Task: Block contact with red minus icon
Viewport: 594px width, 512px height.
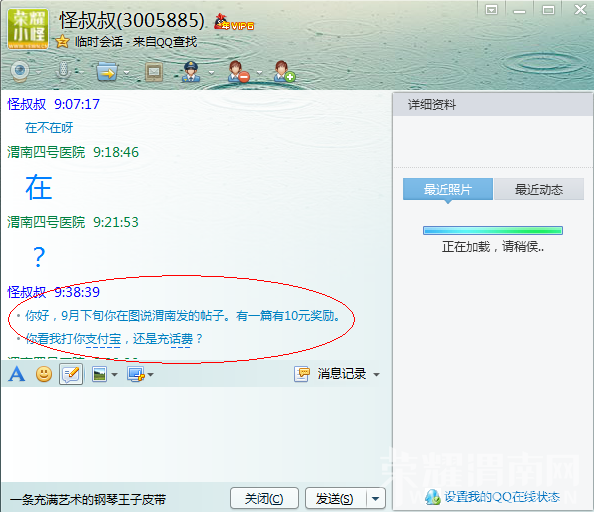Action: pos(239,72)
